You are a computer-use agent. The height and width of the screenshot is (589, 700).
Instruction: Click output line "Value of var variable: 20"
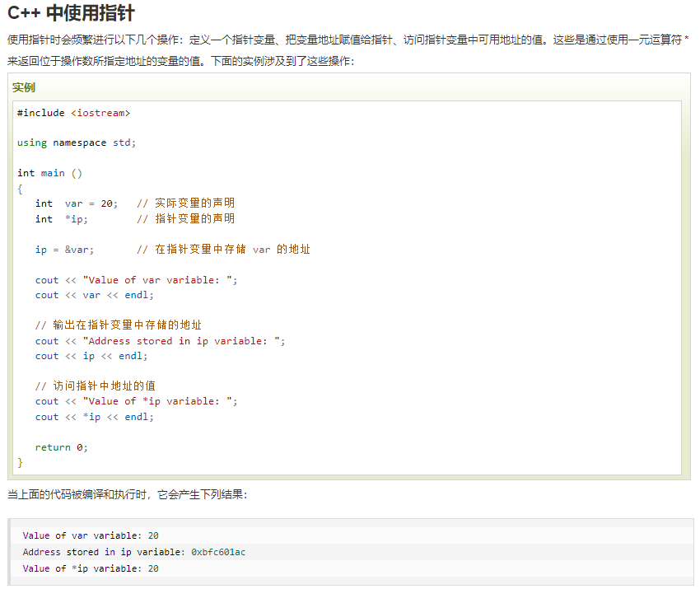click(91, 535)
